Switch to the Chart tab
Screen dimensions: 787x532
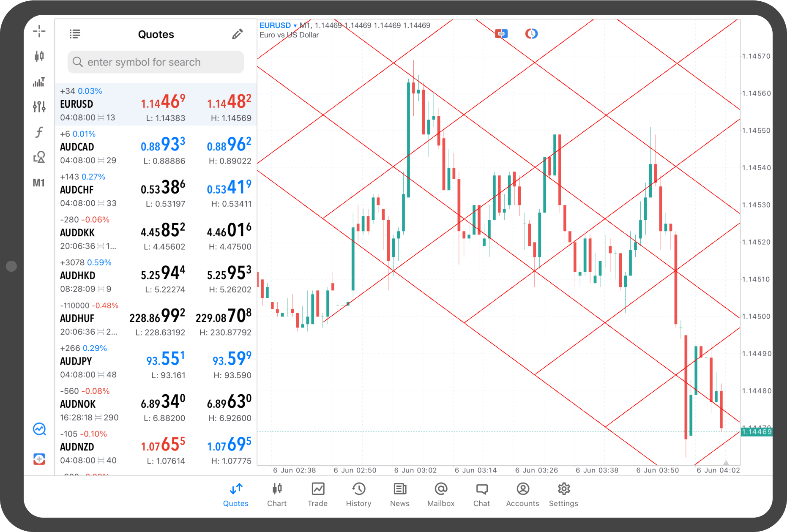click(277, 495)
